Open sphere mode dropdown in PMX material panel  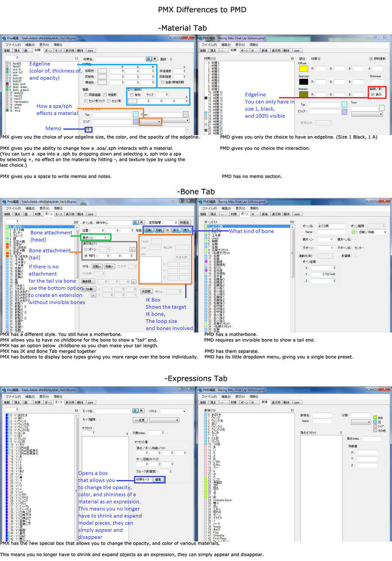(151, 121)
